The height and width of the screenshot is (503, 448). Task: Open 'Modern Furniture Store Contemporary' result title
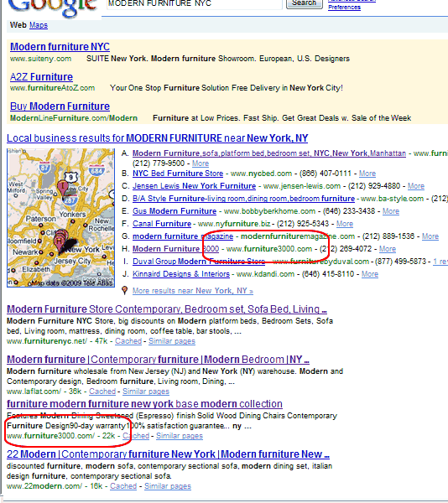pos(167,309)
